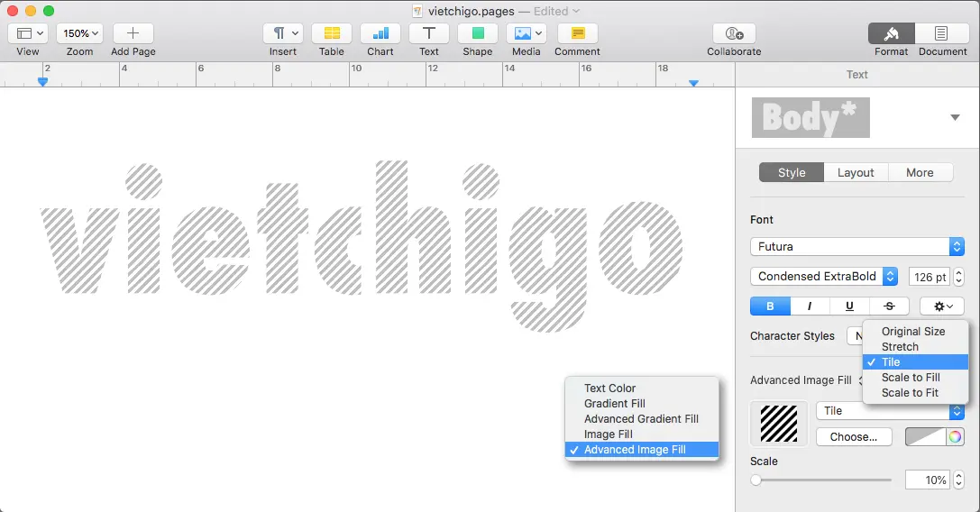Click the striped image fill thumbnail

point(779,424)
